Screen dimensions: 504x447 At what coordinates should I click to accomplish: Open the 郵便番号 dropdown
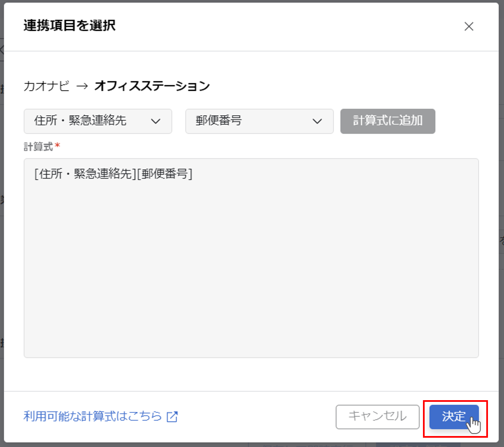point(252,121)
